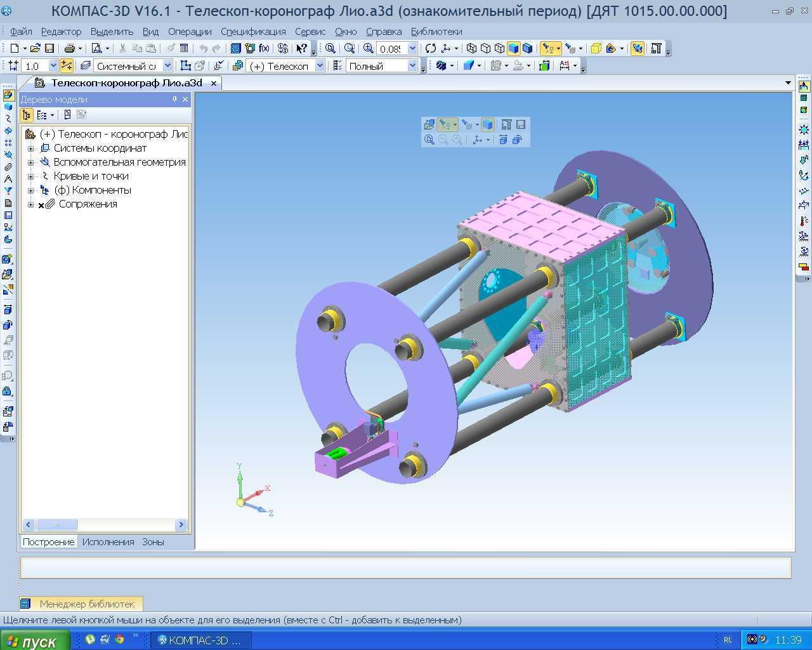Click the Print icon in the toolbar
The width and height of the screenshot is (812, 650).
(69, 48)
